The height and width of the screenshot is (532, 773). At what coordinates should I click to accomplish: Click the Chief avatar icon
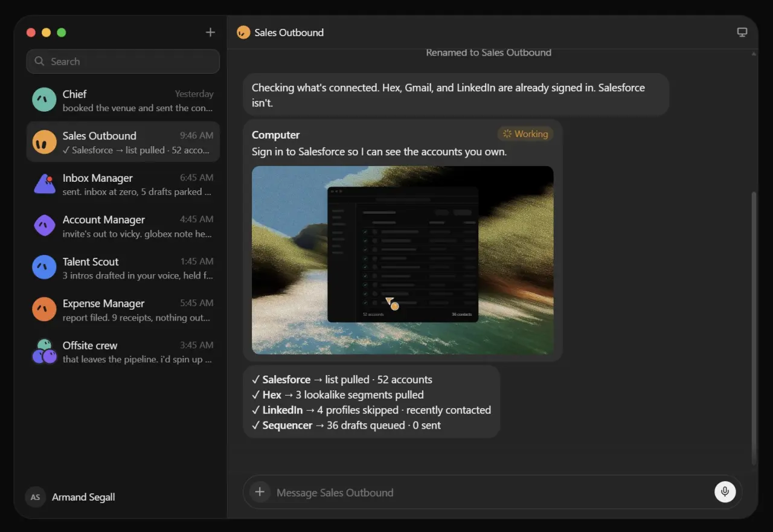coord(44,100)
